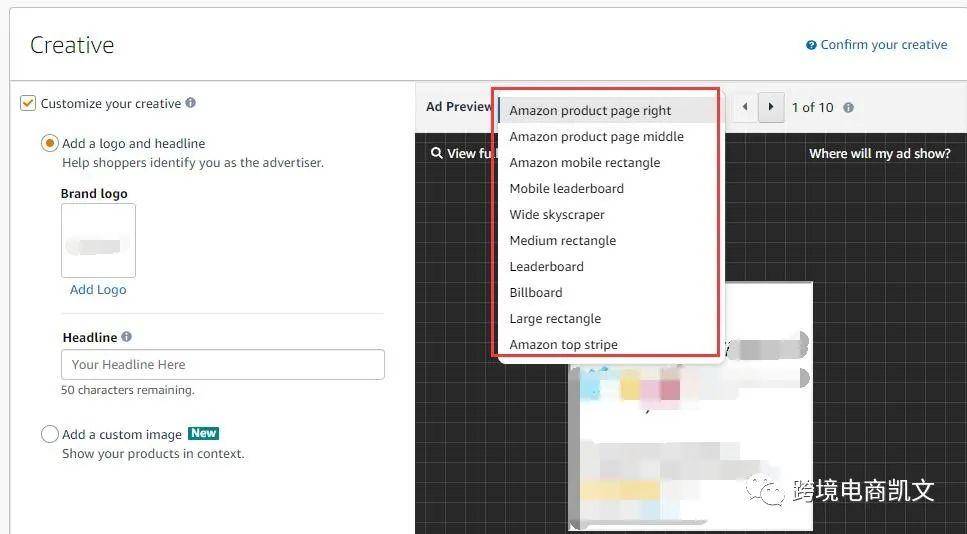967x534 pixels.
Task: Pick Wide skyscraper ad size
Action: click(556, 215)
